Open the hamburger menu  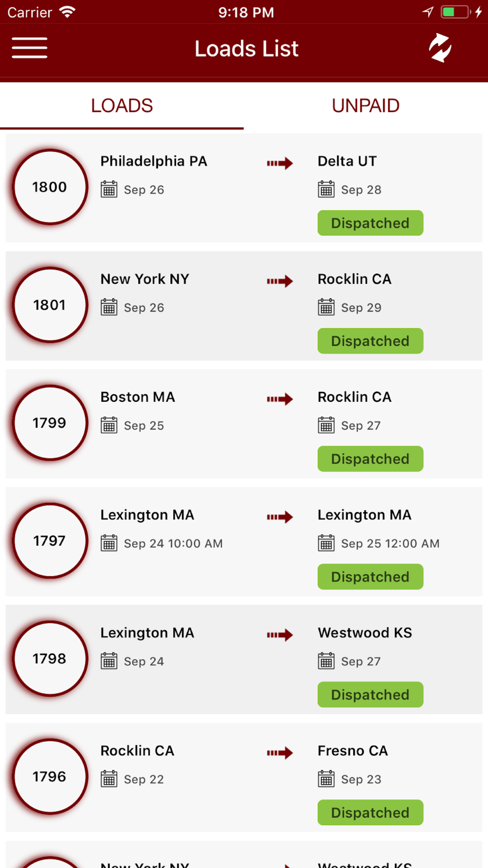tap(29, 48)
